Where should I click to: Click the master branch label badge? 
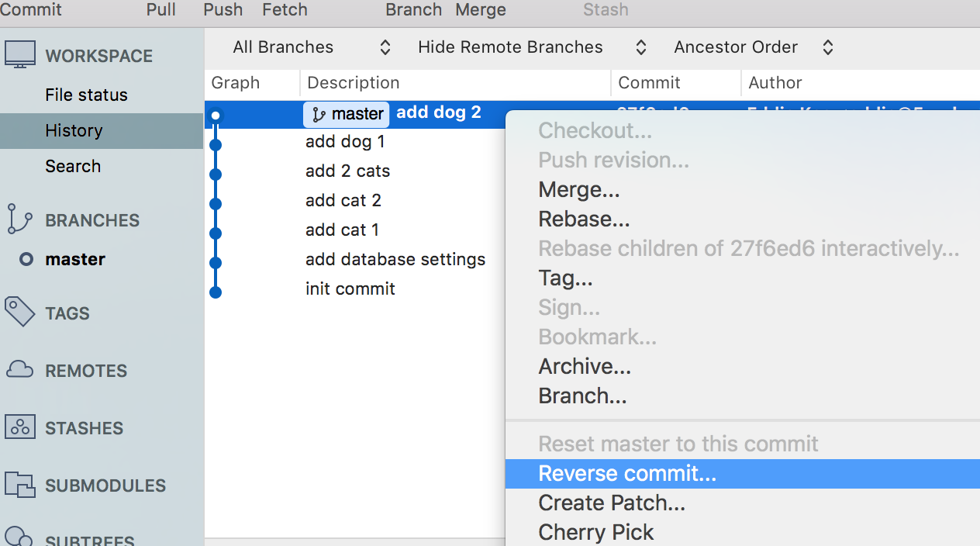point(347,114)
